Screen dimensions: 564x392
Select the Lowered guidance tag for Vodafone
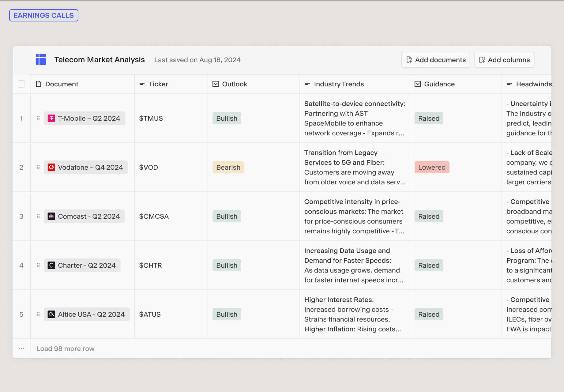tap(432, 167)
